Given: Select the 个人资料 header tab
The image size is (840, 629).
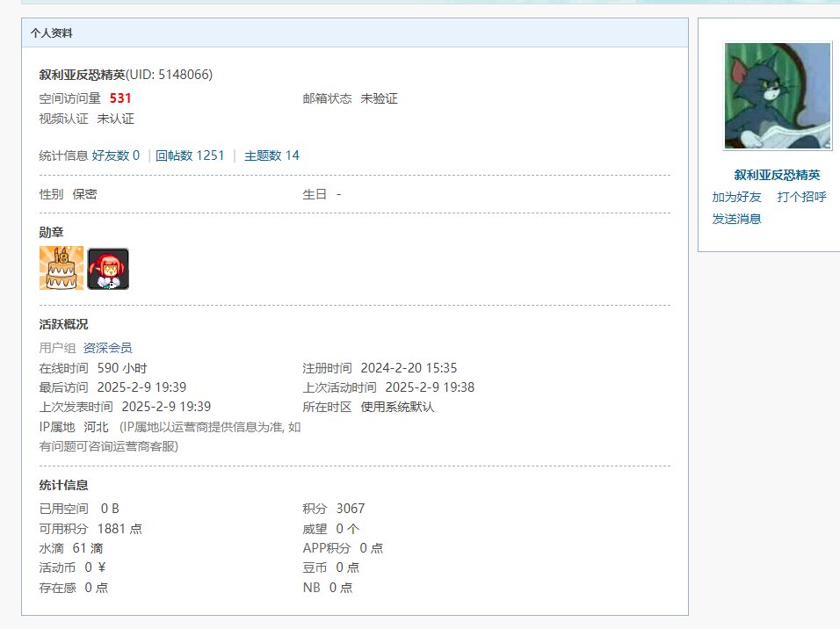Looking at the screenshot, I should [52, 33].
